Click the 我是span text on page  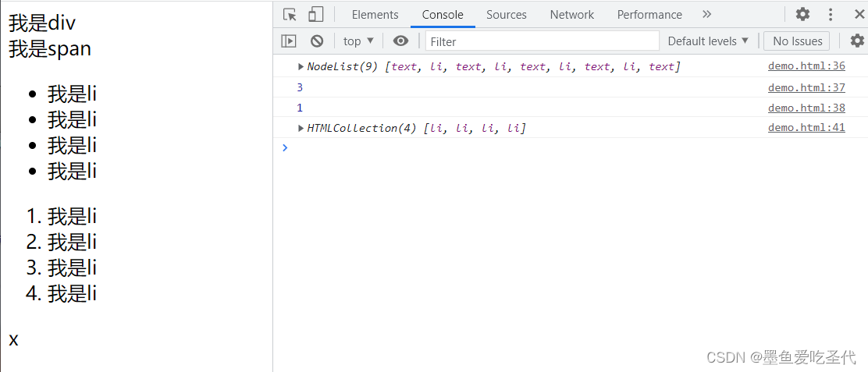coord(50,49)
